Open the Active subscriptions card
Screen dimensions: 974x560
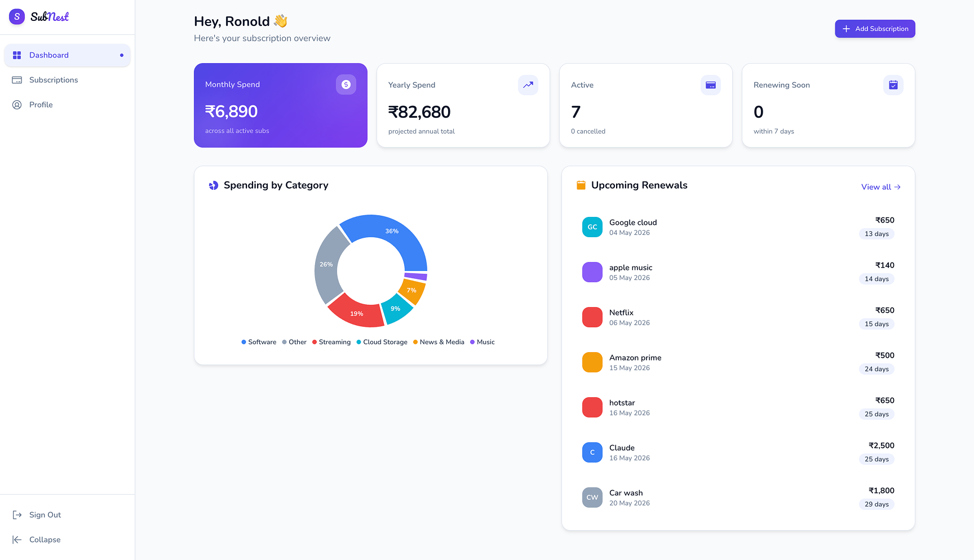coord(646,105)
